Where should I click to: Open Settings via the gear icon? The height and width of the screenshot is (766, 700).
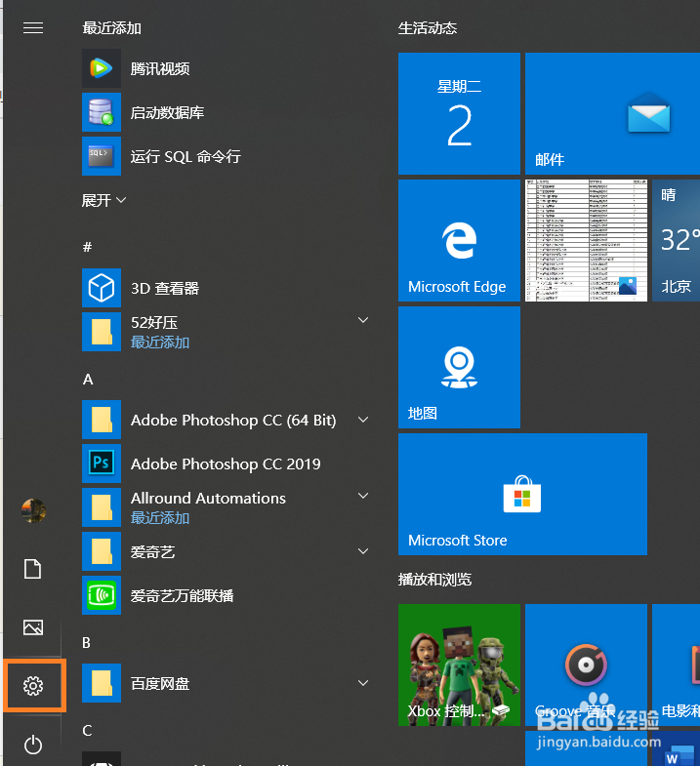33,686
